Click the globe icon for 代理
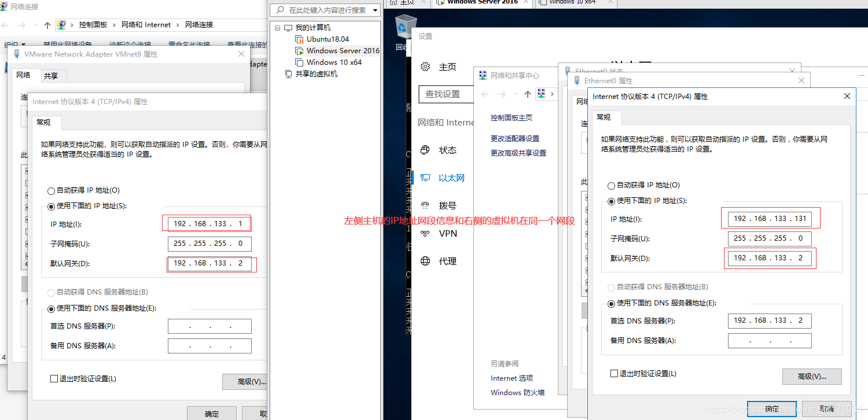The height and width of the screenshot is (420, 868). pyautogui.click(x=425, y=261)
